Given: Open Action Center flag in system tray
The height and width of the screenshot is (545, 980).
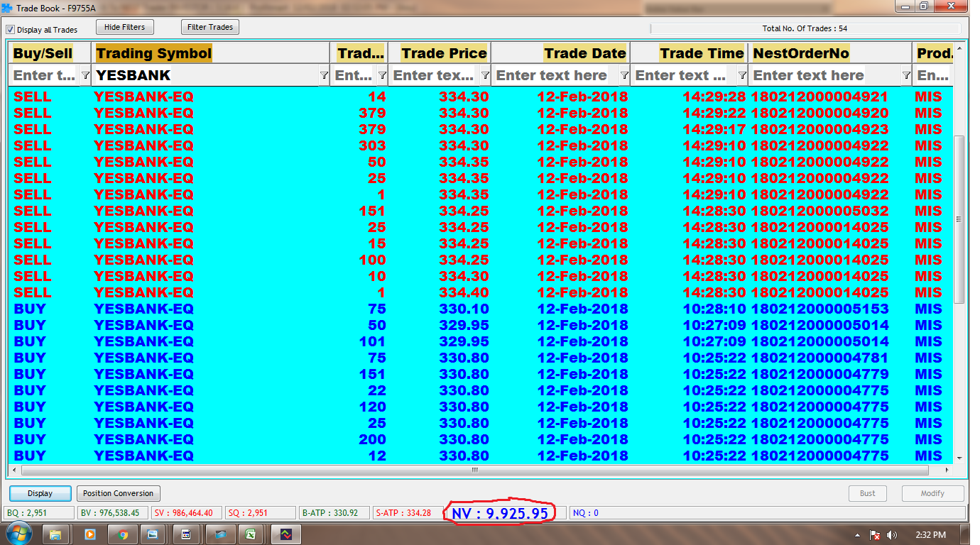Looking at the screenshot, I should [876, 535].
